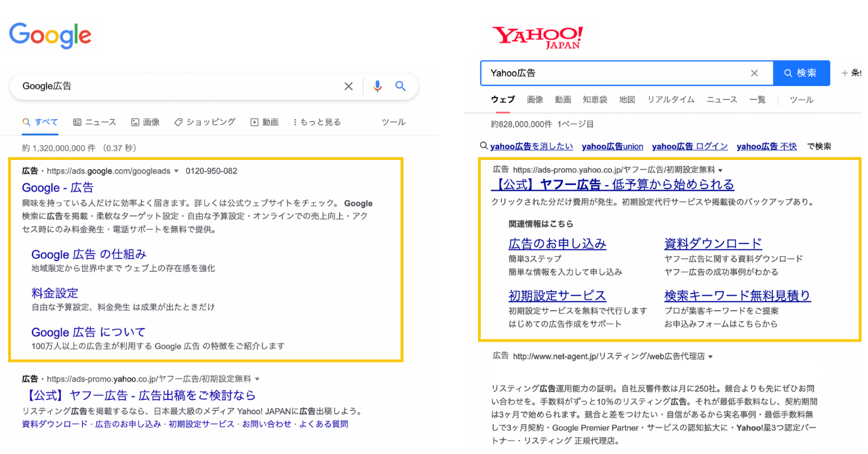The image size is (868, 454).
Task: Click the Google logo
Action: coord(50,36)
